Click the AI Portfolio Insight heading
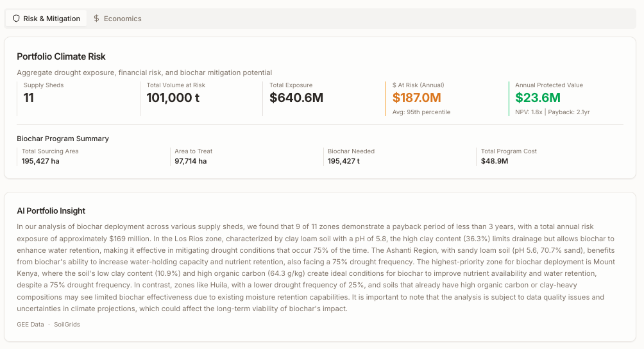 pos(51,210)
